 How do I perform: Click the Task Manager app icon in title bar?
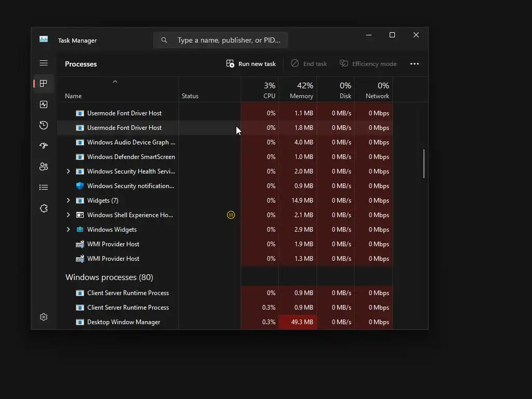point(44,39)
